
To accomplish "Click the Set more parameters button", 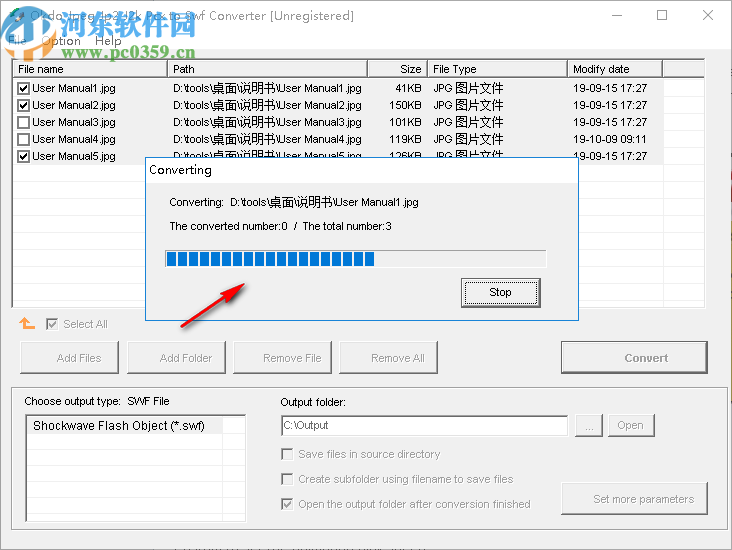I will coord(634,499).
